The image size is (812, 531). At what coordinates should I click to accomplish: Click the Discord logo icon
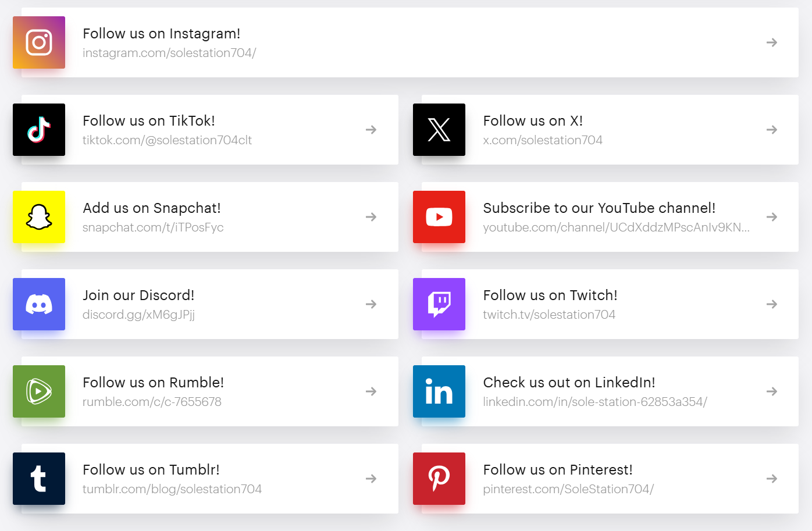click(x=39, y=304)
